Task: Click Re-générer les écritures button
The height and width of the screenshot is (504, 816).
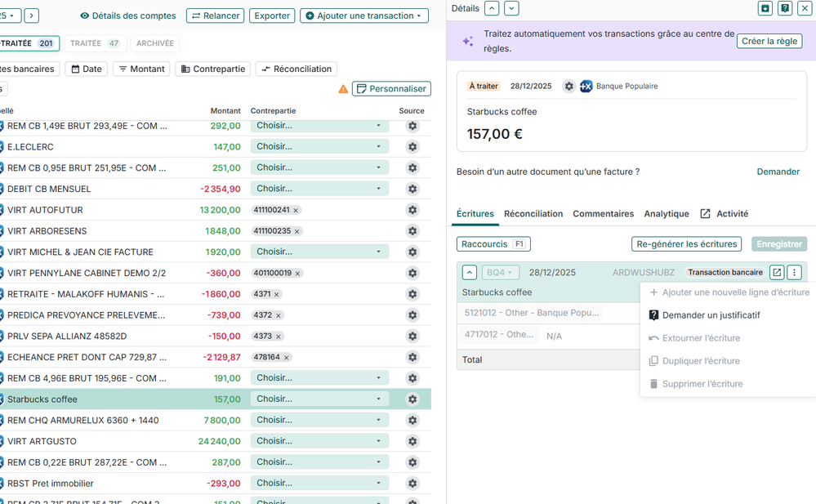Action: coord(686,244)
